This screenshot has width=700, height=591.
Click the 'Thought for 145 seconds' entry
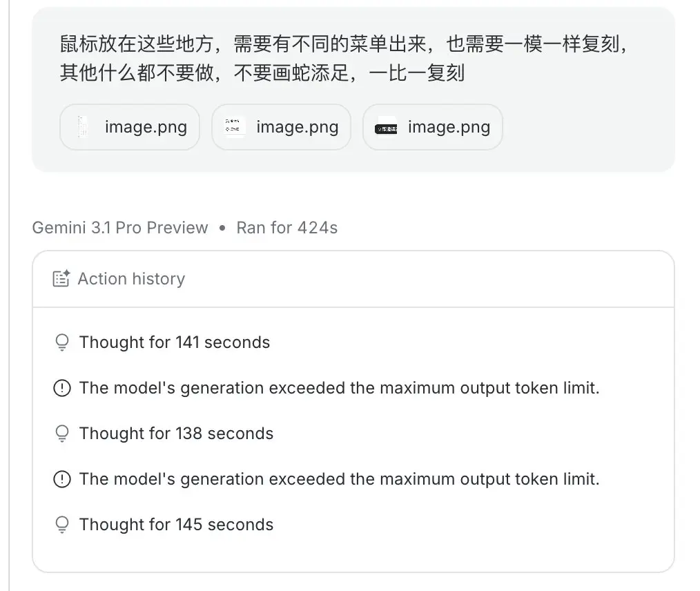point(176,524)
